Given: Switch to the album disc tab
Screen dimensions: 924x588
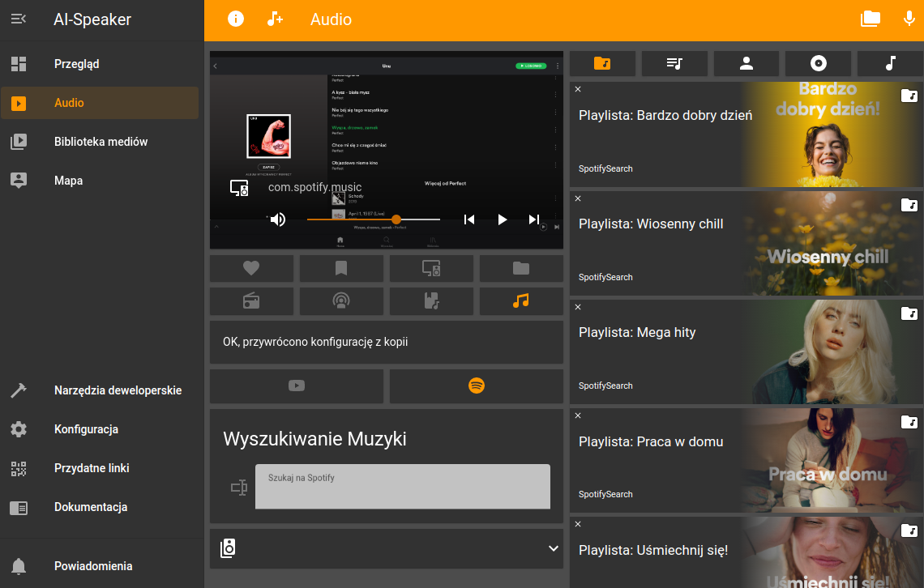Looking at the screenshot, I should [x=818, y=63].
